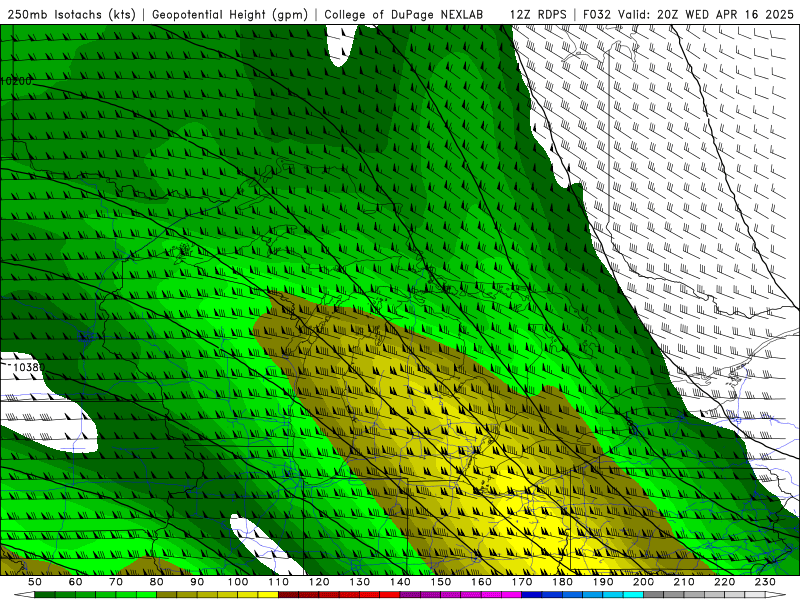Click the 190 knots legend label
Screen dimensions: 800x600
[x=603, y=582]
